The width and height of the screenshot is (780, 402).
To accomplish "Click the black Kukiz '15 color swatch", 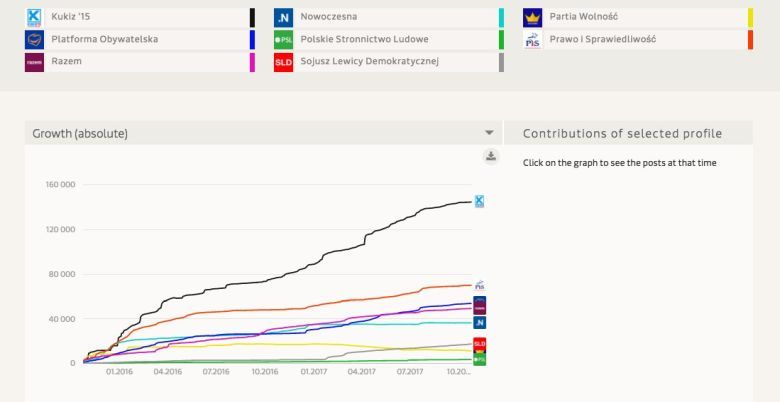I will pos(252,17).
